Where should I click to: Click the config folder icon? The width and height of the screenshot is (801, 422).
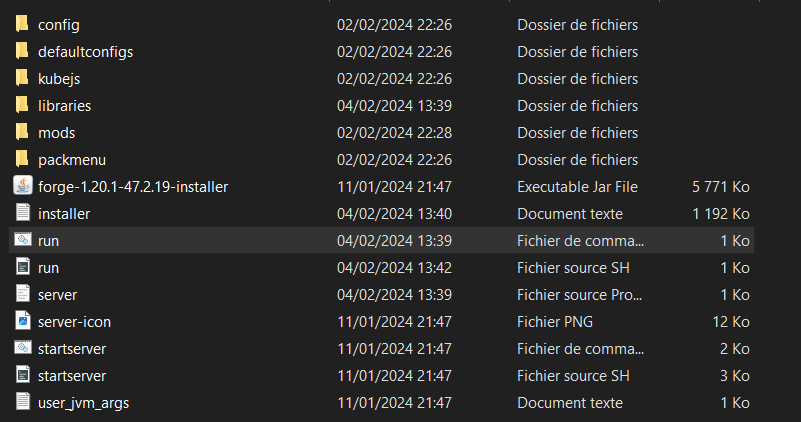(22, 24)
